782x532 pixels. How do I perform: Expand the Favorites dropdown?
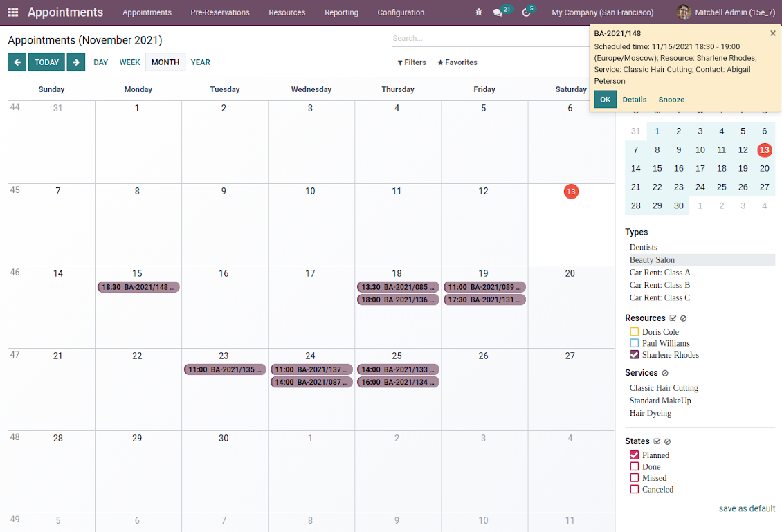[x=457, y=62]
